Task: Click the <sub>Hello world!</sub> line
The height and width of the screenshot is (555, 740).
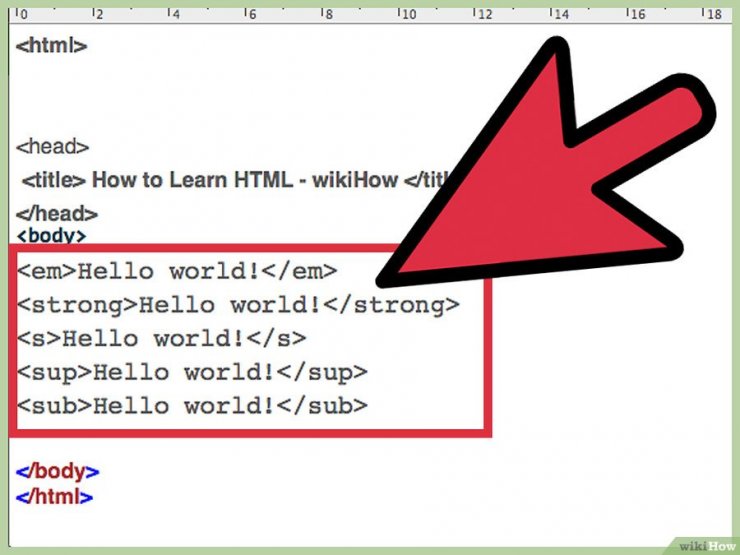Action: point(192,405)
